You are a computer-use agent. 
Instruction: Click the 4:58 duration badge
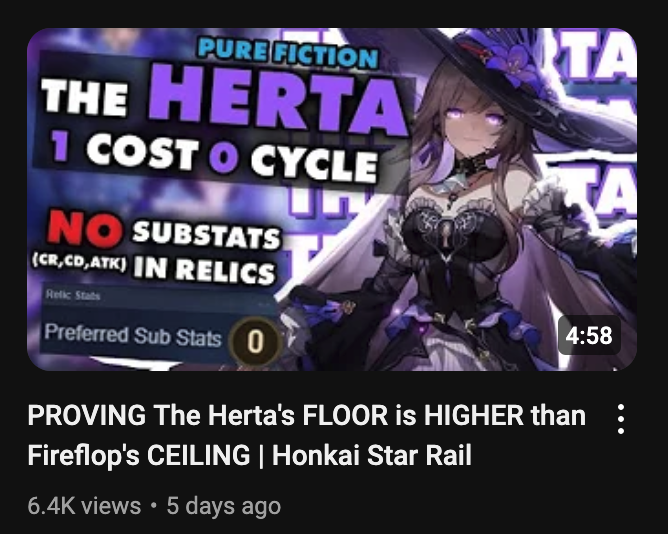pyautogui.click(x=589, y=335)
